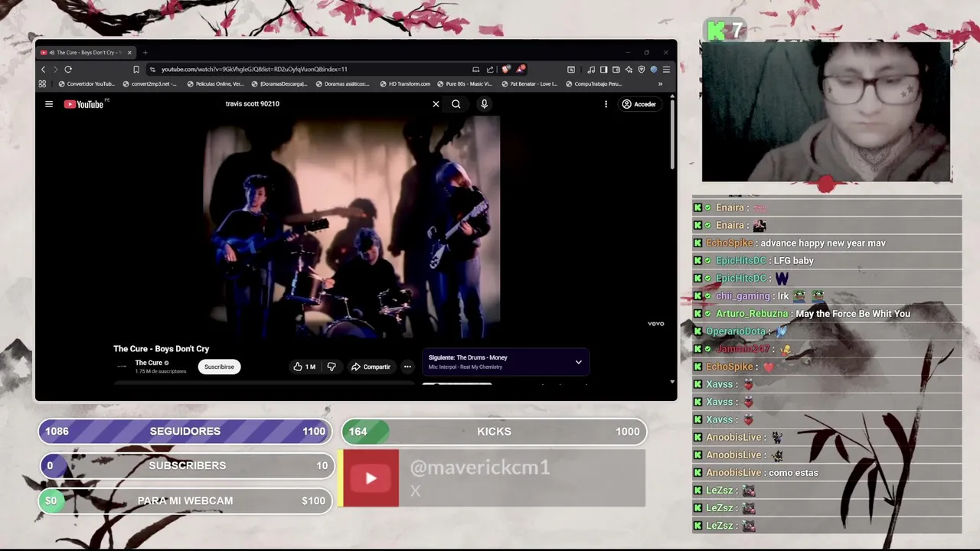Reload the page in the browser

tap(68, 69)
